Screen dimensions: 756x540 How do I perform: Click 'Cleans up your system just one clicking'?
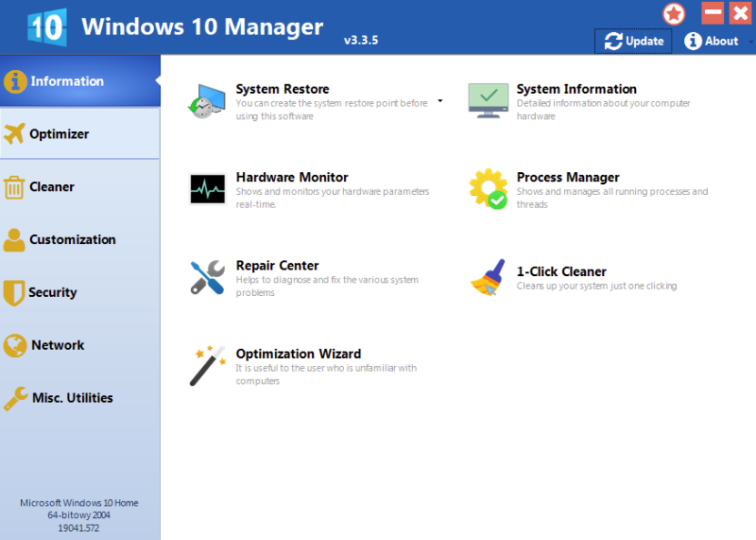coord(597,286)
